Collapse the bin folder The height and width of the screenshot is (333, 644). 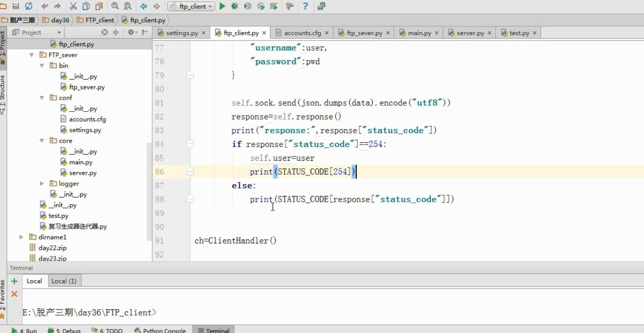pyautogui.click(x=42, y=66)
